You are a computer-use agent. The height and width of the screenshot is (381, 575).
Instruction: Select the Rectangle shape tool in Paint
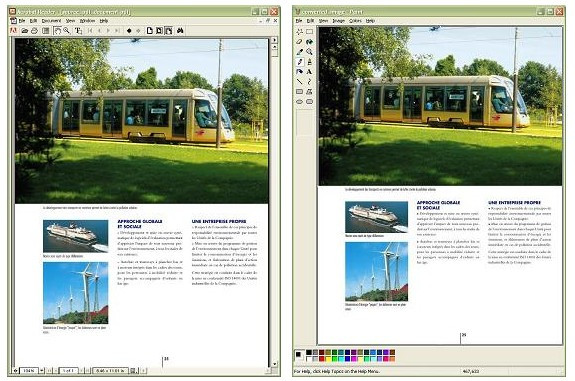(300, 91)
